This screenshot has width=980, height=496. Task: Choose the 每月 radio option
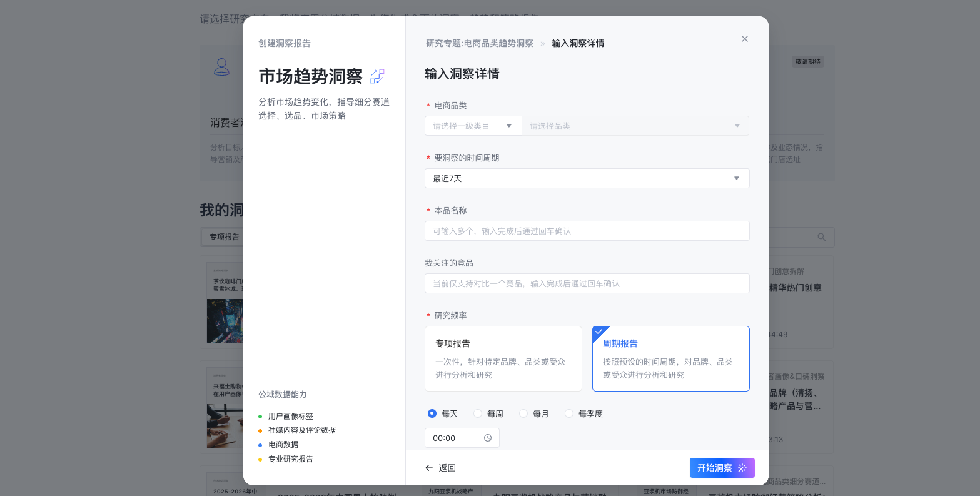click(523, 413)
